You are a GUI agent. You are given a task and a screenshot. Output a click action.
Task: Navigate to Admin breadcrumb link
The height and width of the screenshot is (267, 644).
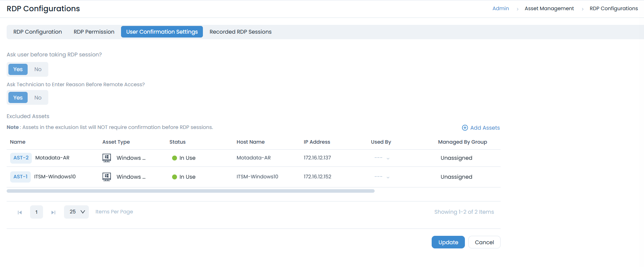[x=500, y=8]
